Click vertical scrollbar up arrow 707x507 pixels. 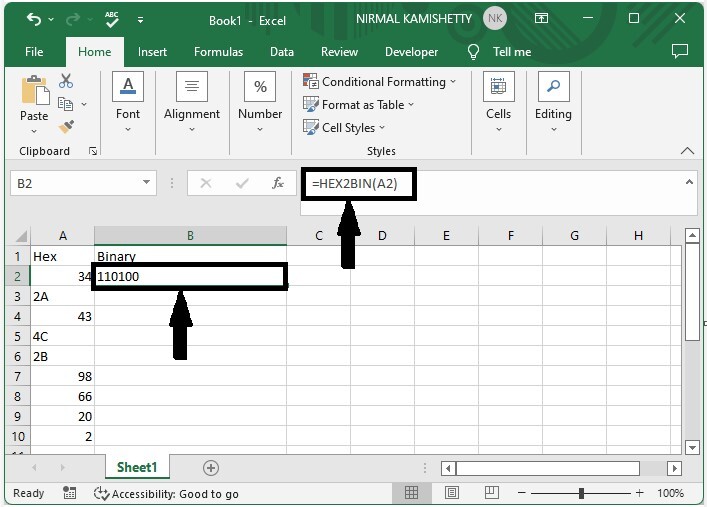tap(692, 235)
